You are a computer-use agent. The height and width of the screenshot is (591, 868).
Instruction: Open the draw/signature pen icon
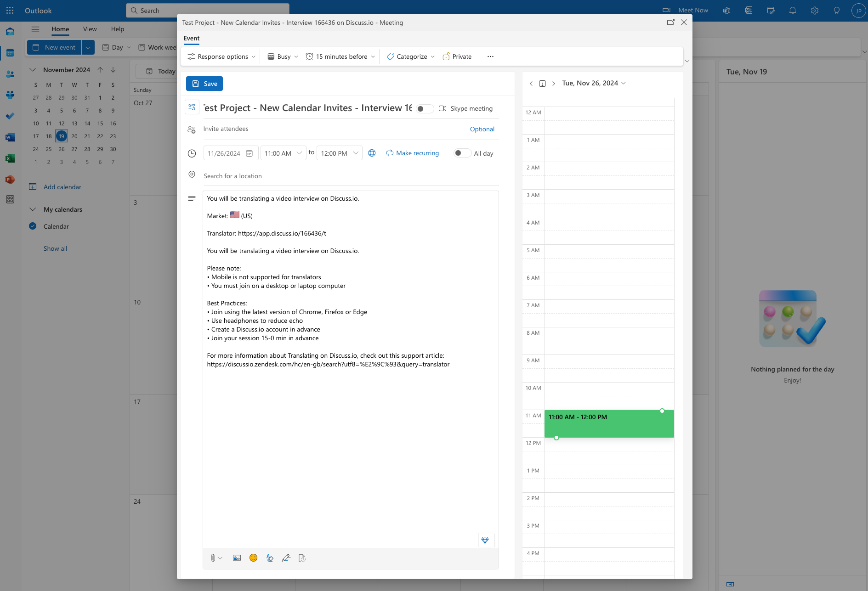tap(286, 558)
